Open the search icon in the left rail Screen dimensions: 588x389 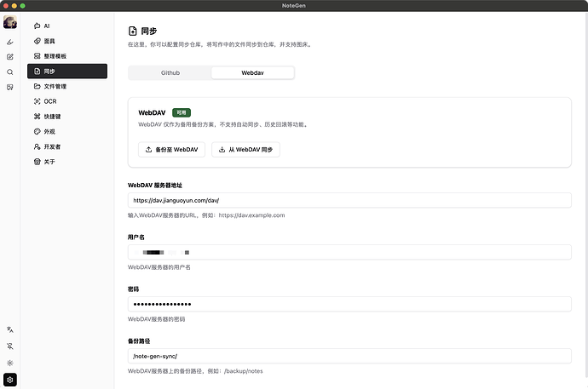10,72
